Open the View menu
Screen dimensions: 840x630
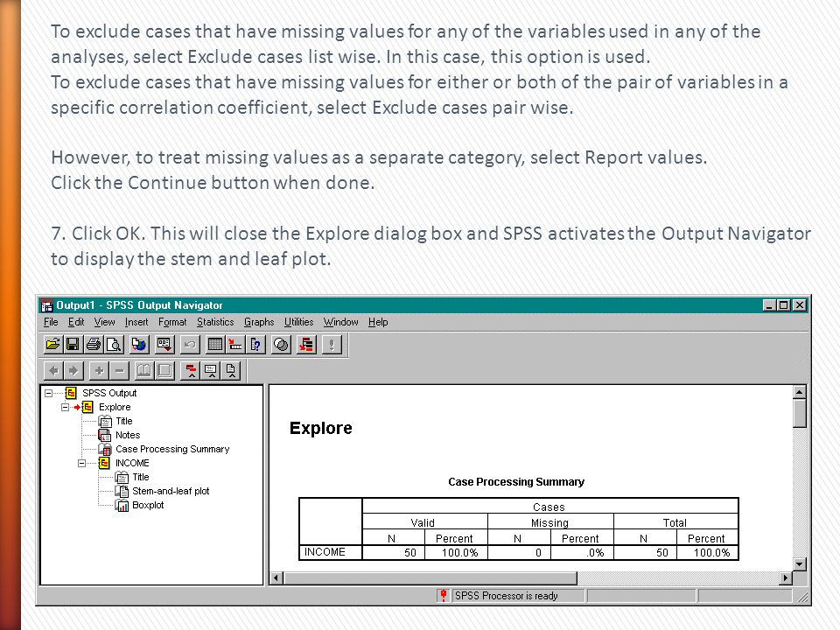pos(104,322)
